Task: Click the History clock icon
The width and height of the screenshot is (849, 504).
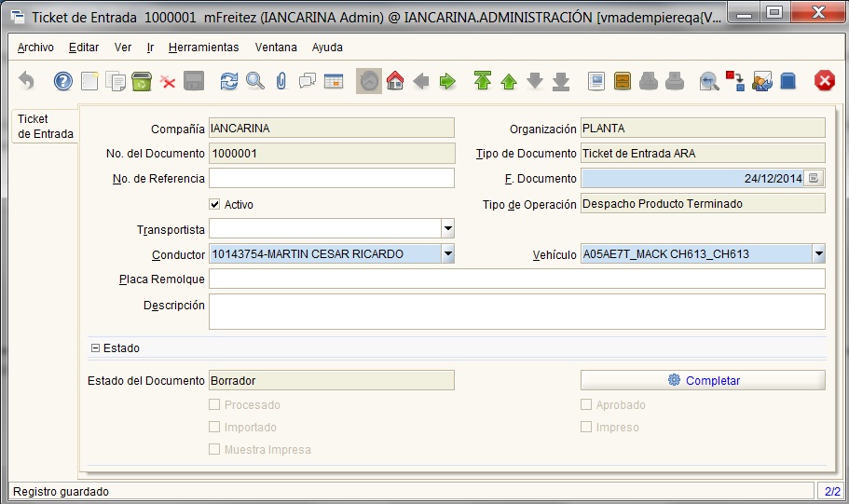Action: point(369,81)
